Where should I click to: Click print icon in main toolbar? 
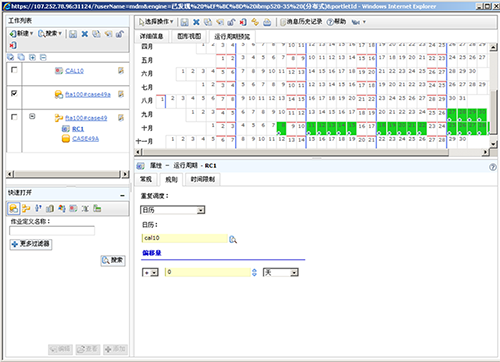267,22
